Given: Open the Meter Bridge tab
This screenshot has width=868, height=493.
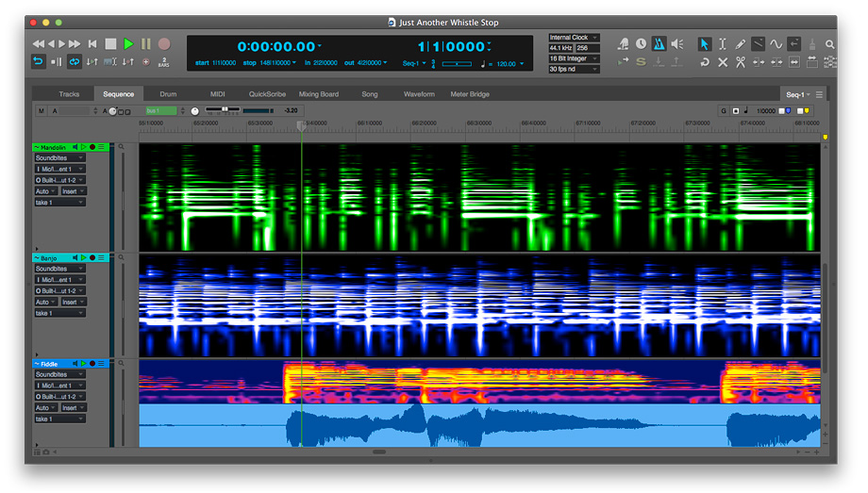Looking at the screenshot, I should click(470, 94).
